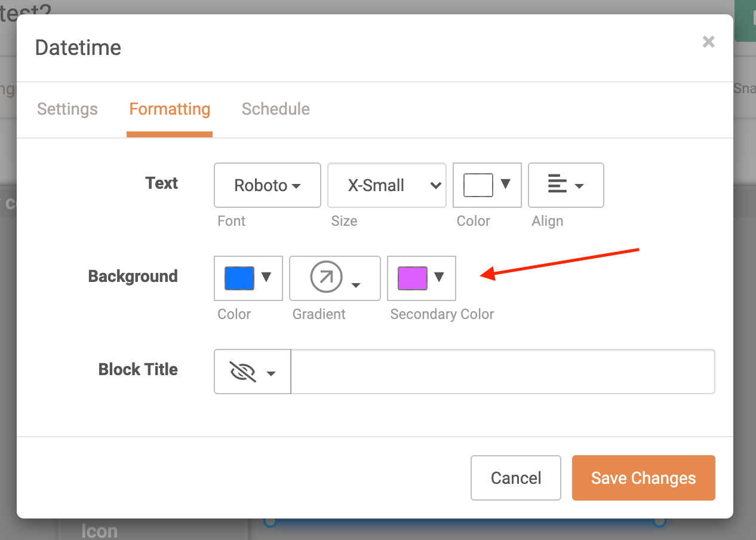The width and height of the screenshot is (756, 540).
Task: Click the crossed-out eye icon for Block Title
Action: (x=243, y=370)
